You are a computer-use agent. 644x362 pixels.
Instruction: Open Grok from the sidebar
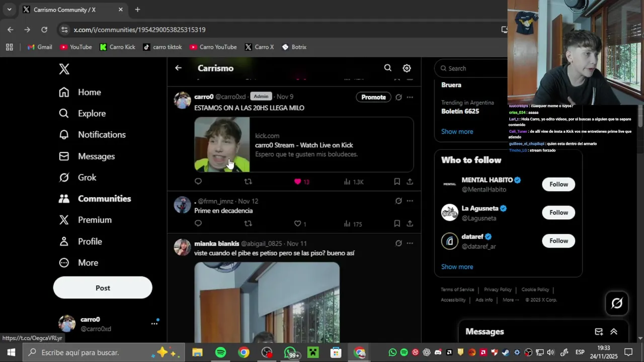(77, 177)
